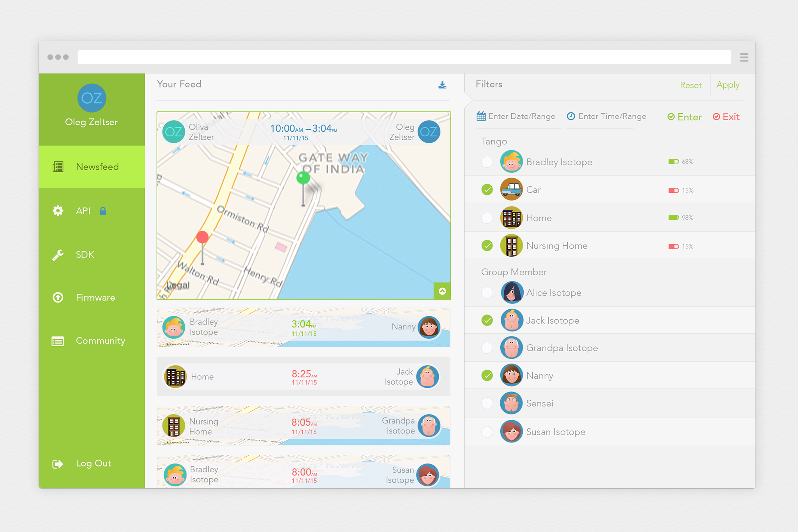Image resolution: width=798 pixels, height=532 pixels.
Task: Collapse the map card with chevron button
Action: pos(442,291)
